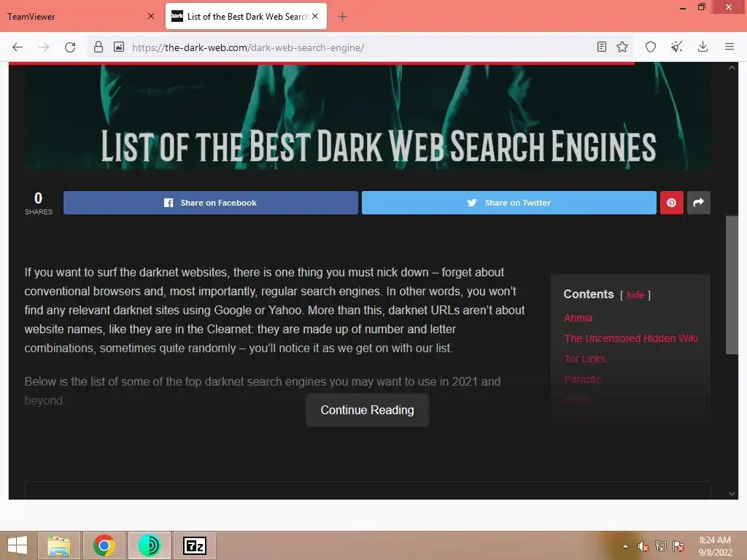Viewport: 747px width, 560px height.
Task: Jump to Ahmia section
Action: coord(578,318)
